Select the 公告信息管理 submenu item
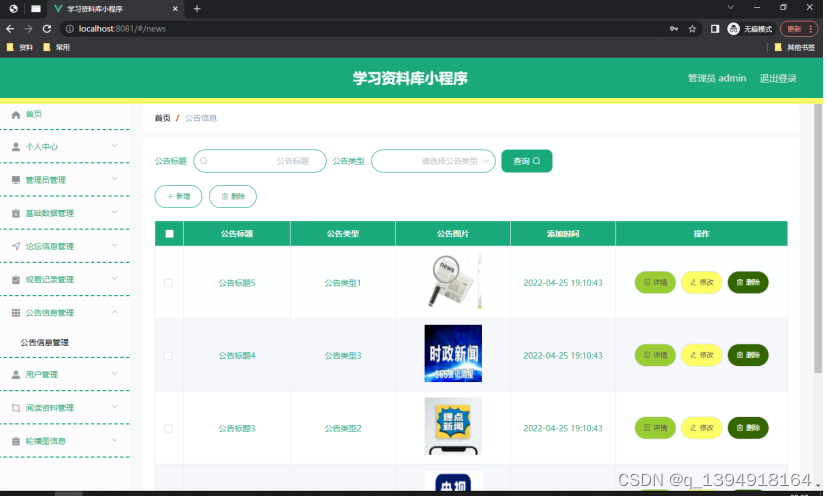827x498 pixels. click(x=44, y=343)
